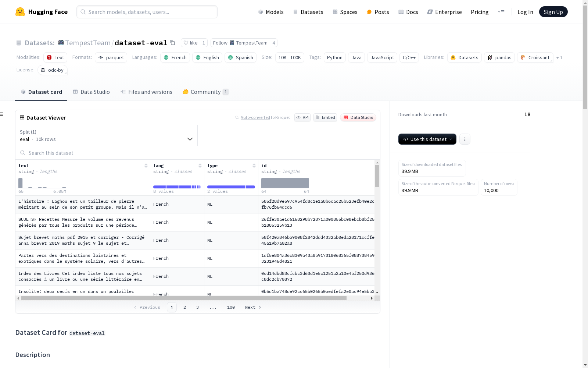Open Files and versions tab

click(146, 92)
